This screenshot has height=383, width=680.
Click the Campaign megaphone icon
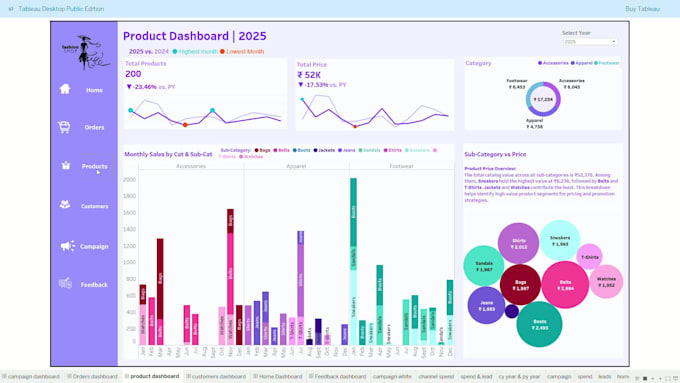68,246
